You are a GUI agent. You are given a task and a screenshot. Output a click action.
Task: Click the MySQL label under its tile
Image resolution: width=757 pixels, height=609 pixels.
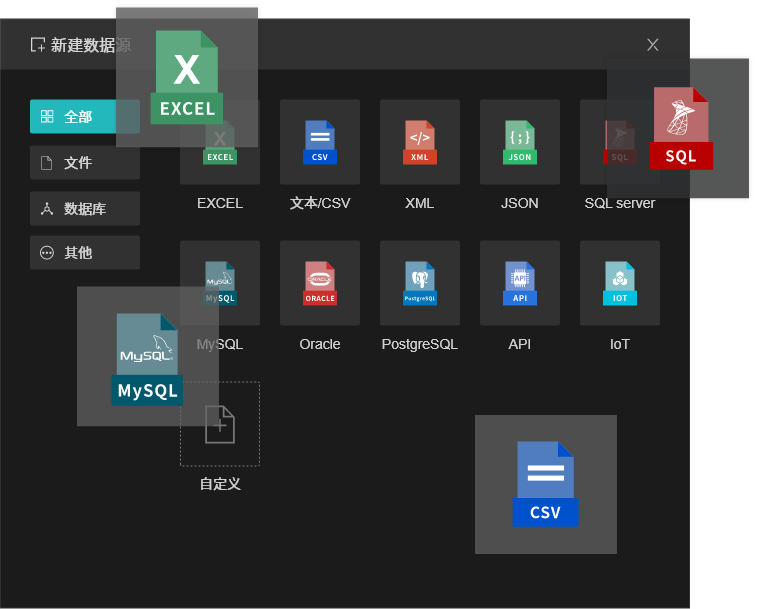tap(220, 344)
